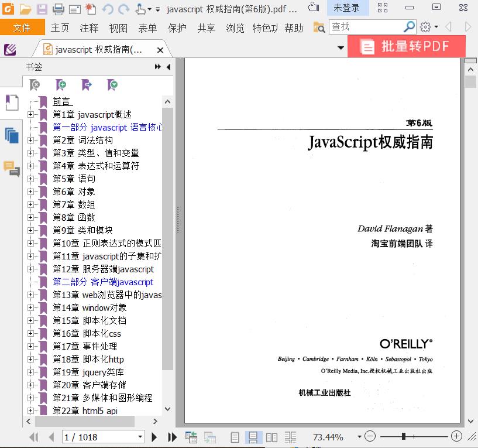Switch to the 共享 tab
The height and width of the screenshot is (448, 478).
pyautogui.click(x=206, y=28)
